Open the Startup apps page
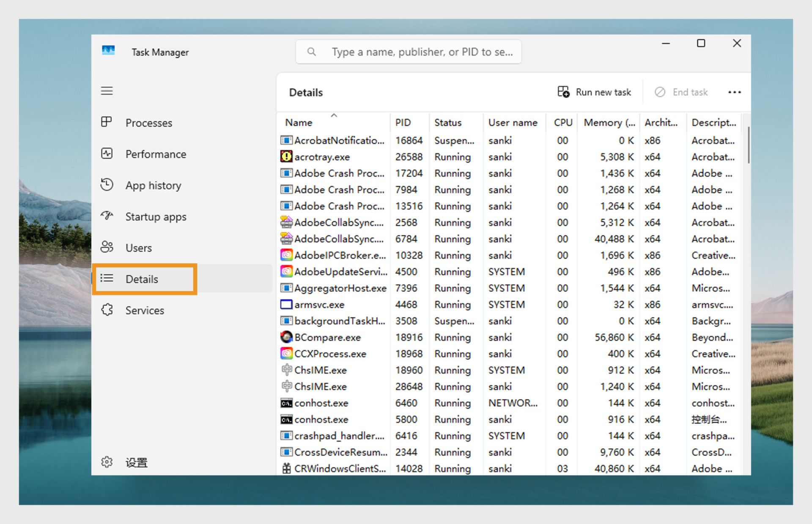 [x=155, y=217]
